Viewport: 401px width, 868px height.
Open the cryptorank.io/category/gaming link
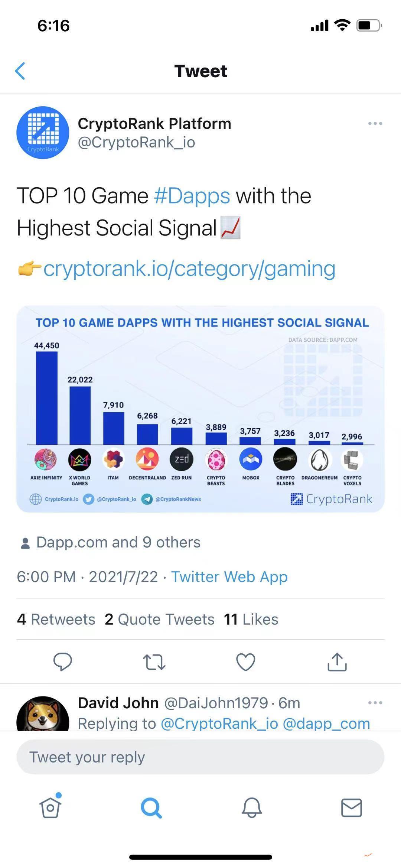pyautogui.click(x=189, y=269)
